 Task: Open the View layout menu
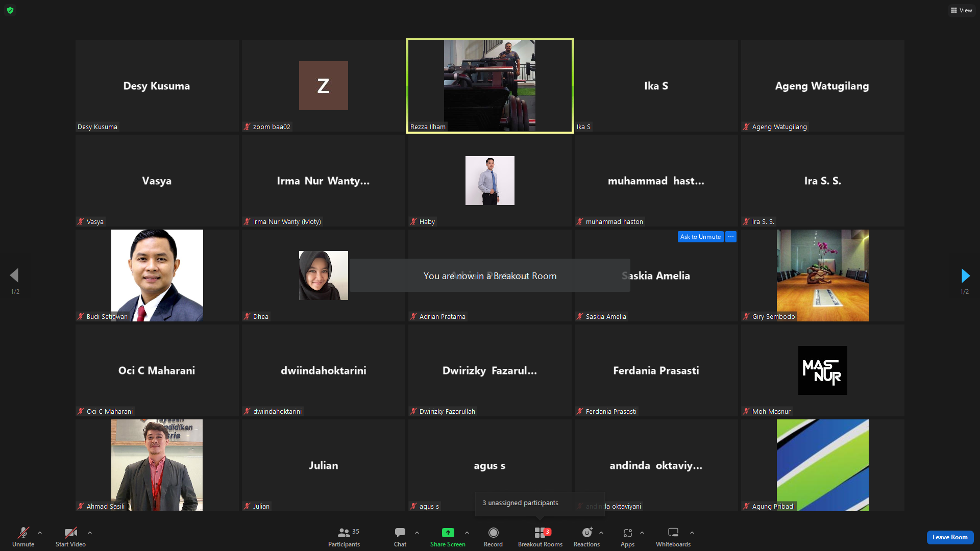tap(961, 10)
